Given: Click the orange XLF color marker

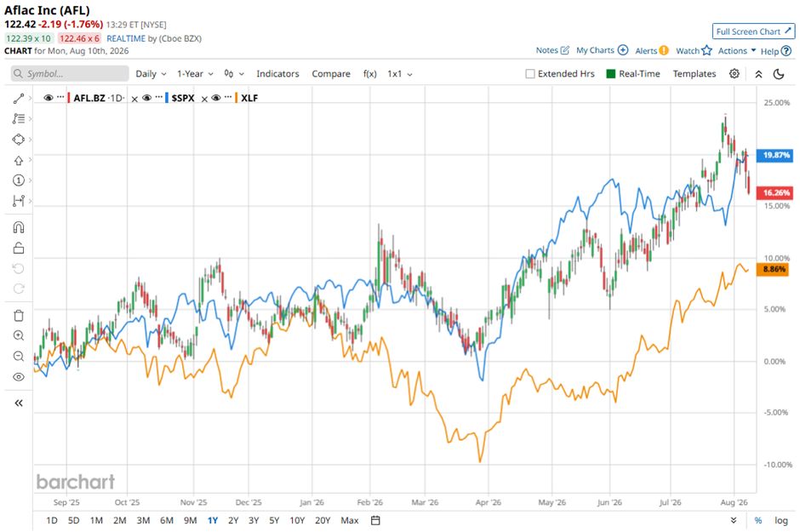Looking at the screenshot, I should click(x=237, y=98).
